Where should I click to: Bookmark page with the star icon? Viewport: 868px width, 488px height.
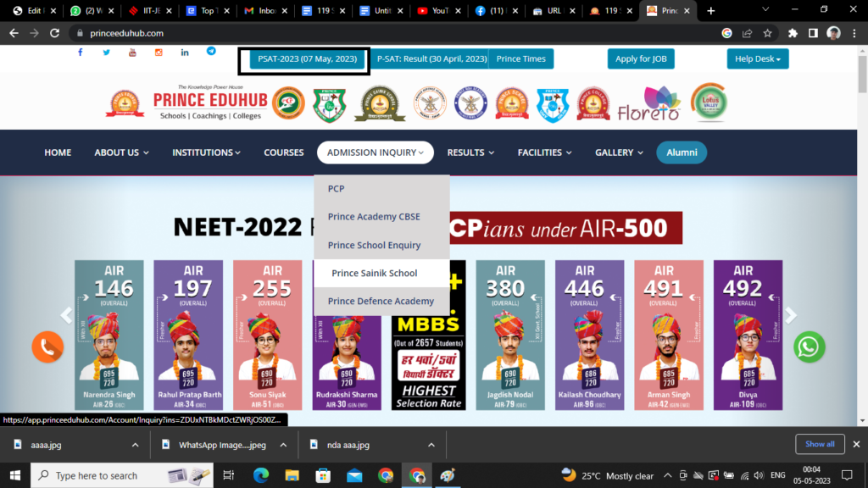point(767,33)
